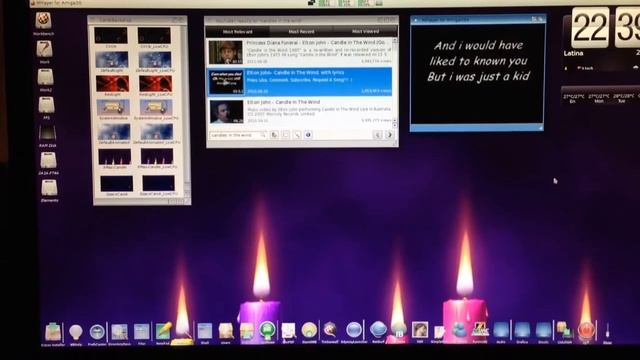Open the Workbench desktop icon
The width and height of the screenshot is (640, 360).
[43, 21]
